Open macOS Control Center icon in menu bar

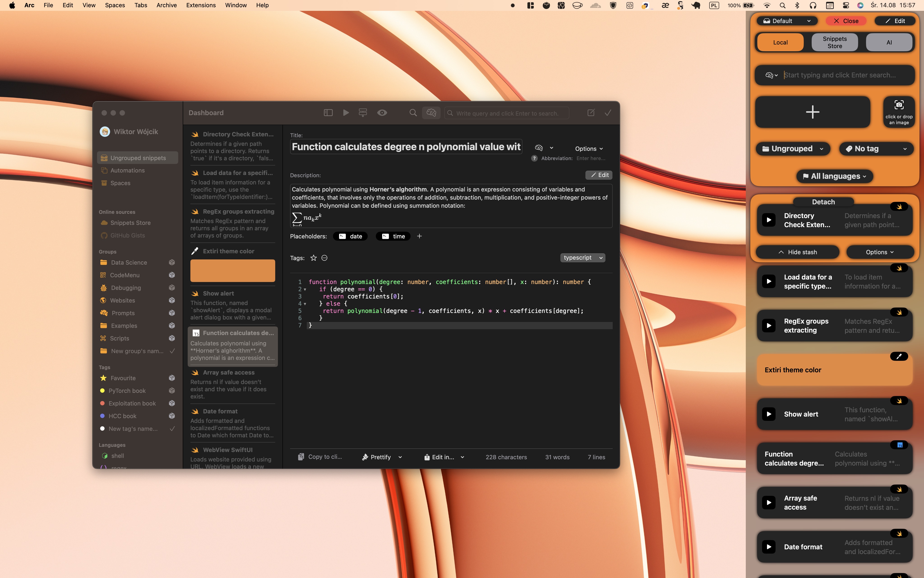[x=845, y=5]
